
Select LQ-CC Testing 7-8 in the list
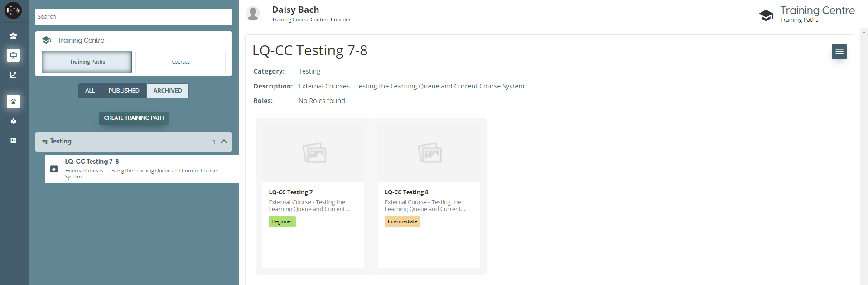click(x=140, y=168)
